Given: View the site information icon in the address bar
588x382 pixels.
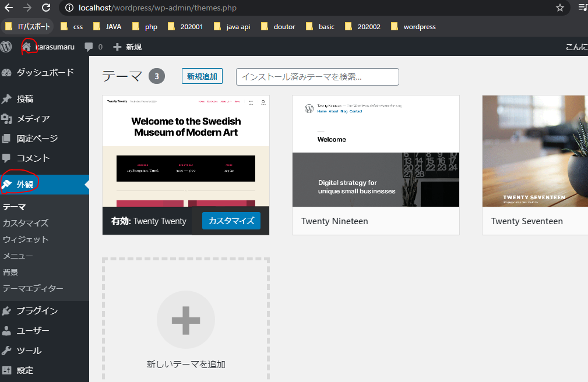Looking at the screenshot, I should point(69,8).
